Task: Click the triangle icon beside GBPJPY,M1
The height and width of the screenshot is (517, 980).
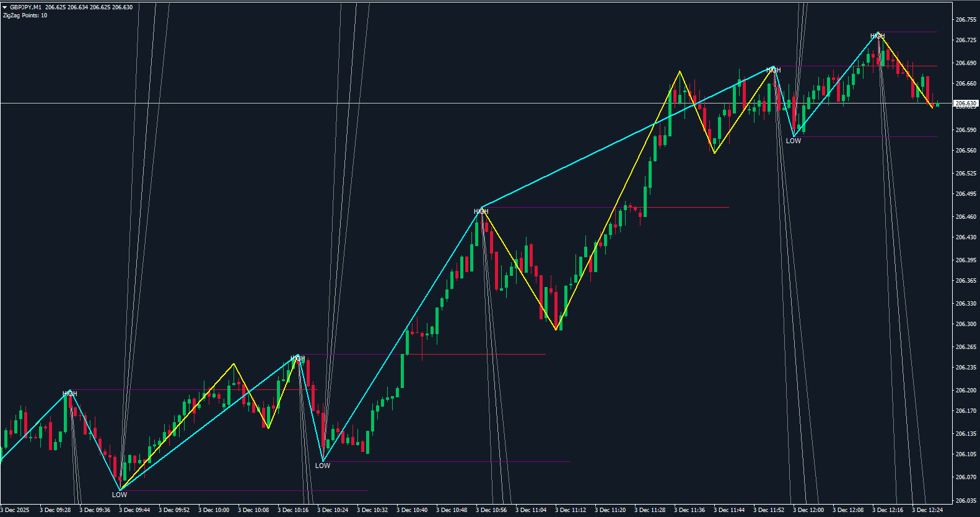Action: 5,7
